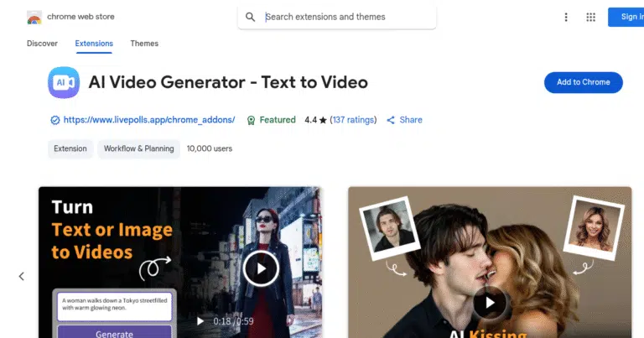The width and height of the screenshot is (644, 338).
Task: Open the Extensions tab
Action: (x=93, y=44)
